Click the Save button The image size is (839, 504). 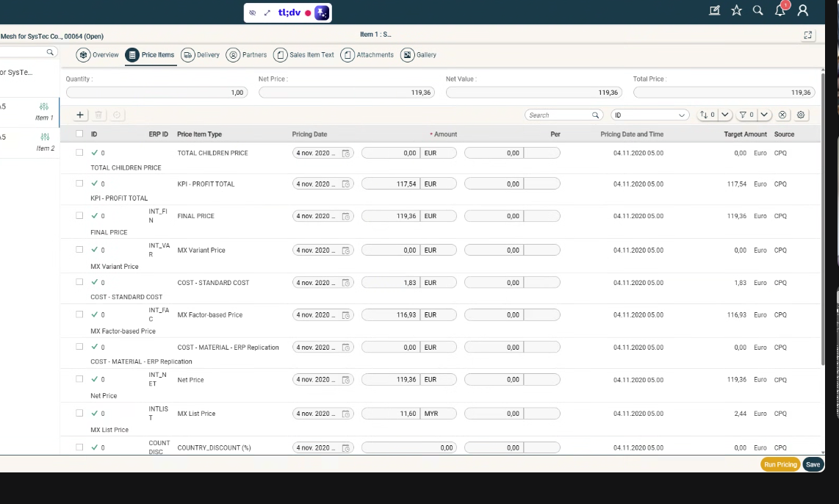click(x=813, y=464)
